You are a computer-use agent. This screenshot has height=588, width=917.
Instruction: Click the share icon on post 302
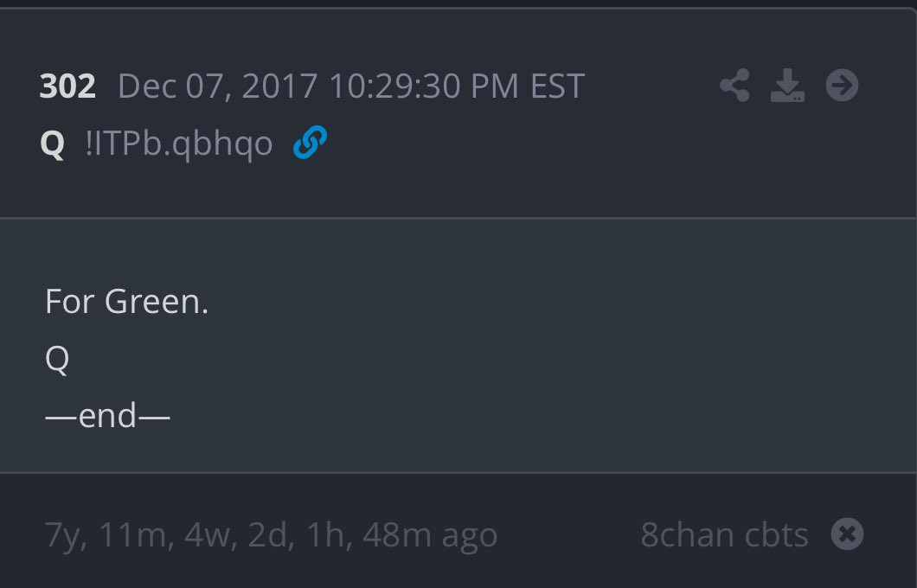[x=734, y=86]
